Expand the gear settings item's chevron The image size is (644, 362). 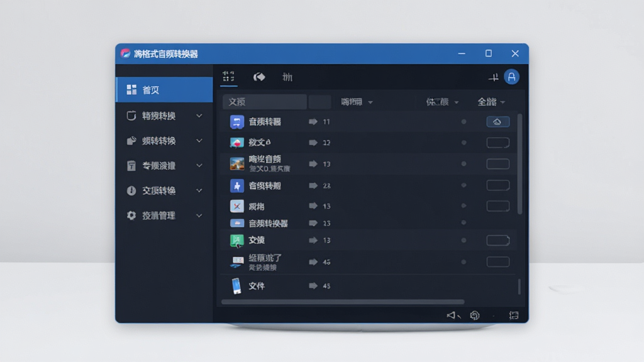(199, 216)
